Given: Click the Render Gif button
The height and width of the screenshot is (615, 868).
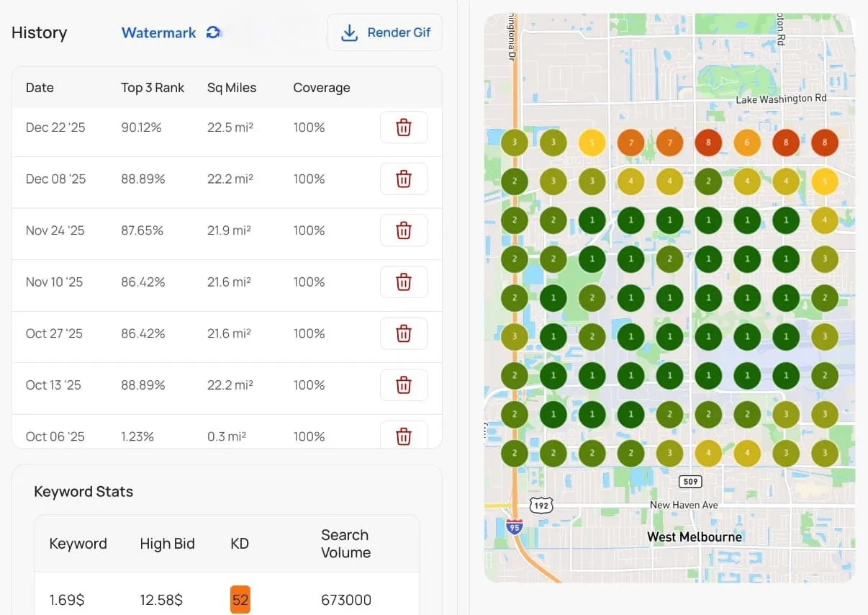Looking at the screenshot, I should [385, 32].
